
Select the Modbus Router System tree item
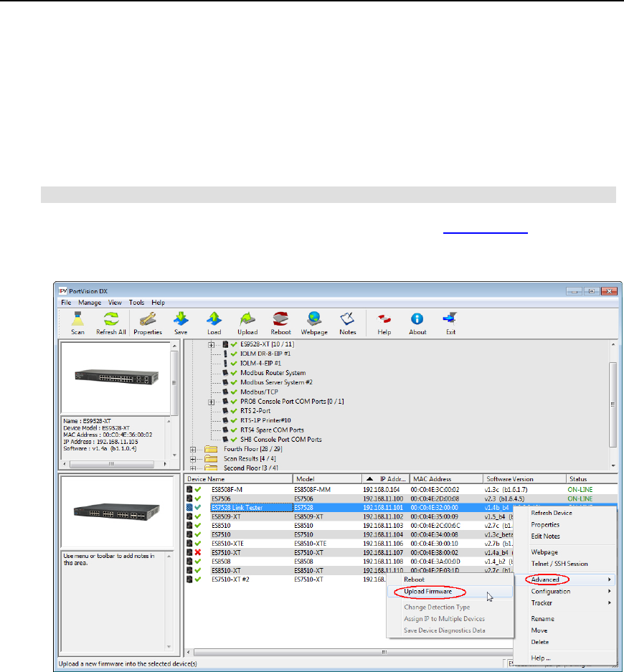pos(273,373)
